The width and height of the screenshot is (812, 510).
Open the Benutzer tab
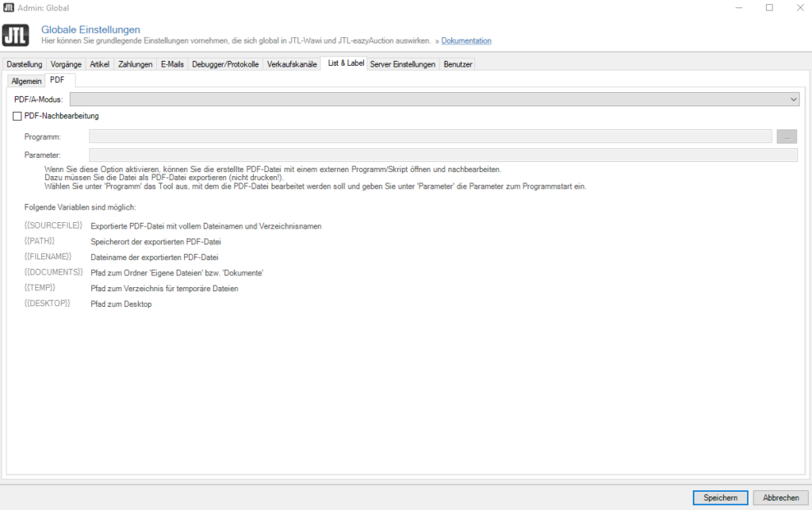pyautogui.click(x=458, y=64)
